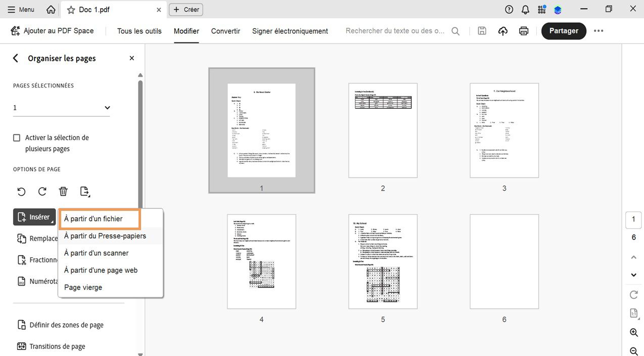The height and width of the screenshot is (356, 644).
Task: Open the Numérotation page tool icon
Action: (21, 281)
